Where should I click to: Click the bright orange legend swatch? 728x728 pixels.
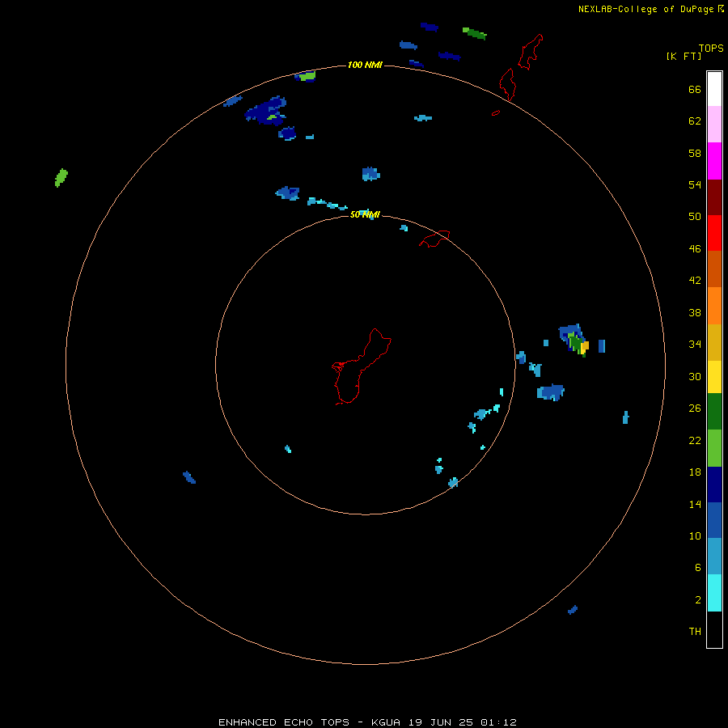pyautogui.click(x=714, y=306)
